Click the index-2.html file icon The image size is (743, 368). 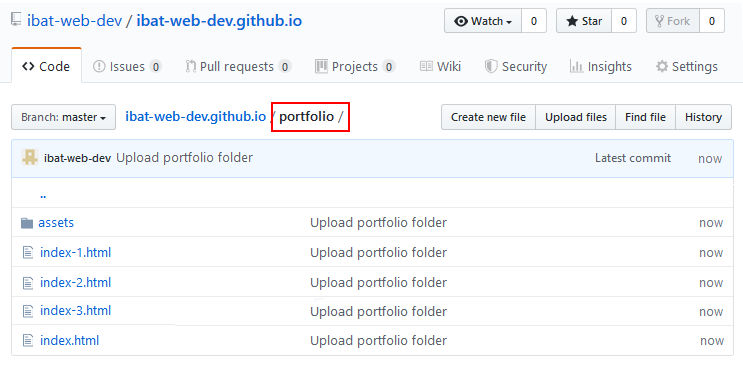tap(28, 283)
